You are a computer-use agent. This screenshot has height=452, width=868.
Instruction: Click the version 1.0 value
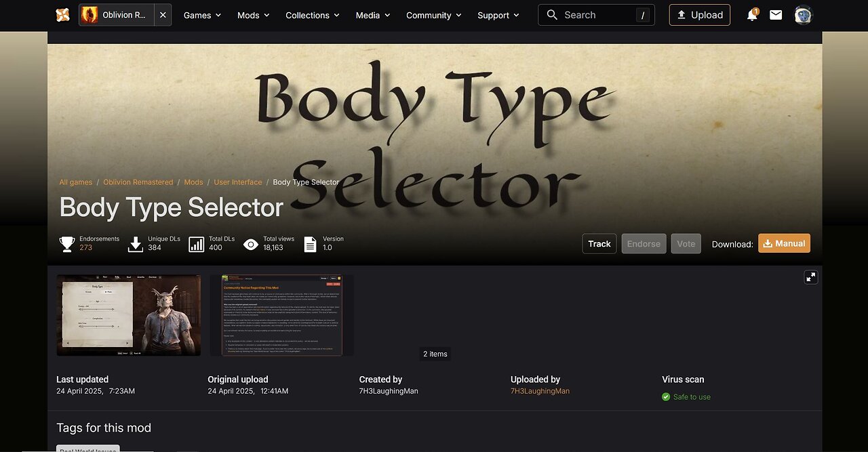pos(328,248)
